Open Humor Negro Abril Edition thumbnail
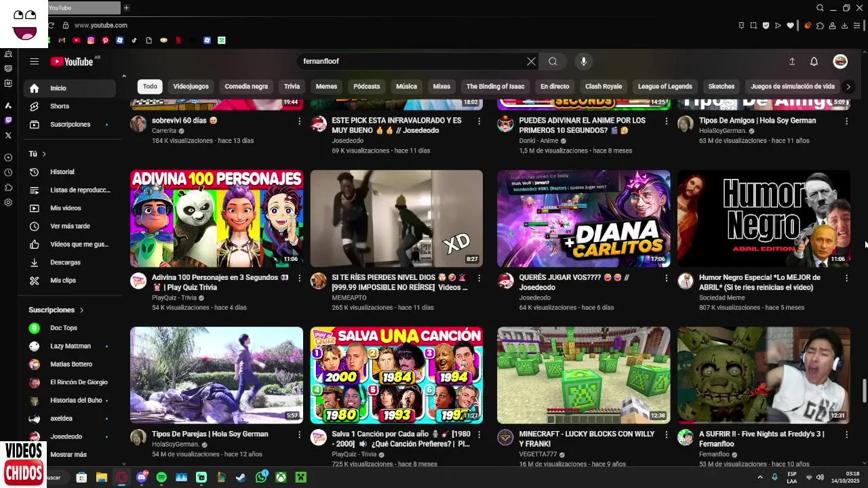868x488 pixels. coord(764,218)
